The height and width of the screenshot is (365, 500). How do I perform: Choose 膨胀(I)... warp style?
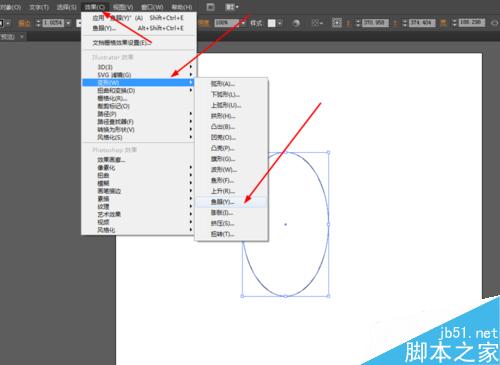[x=231, y=212]
